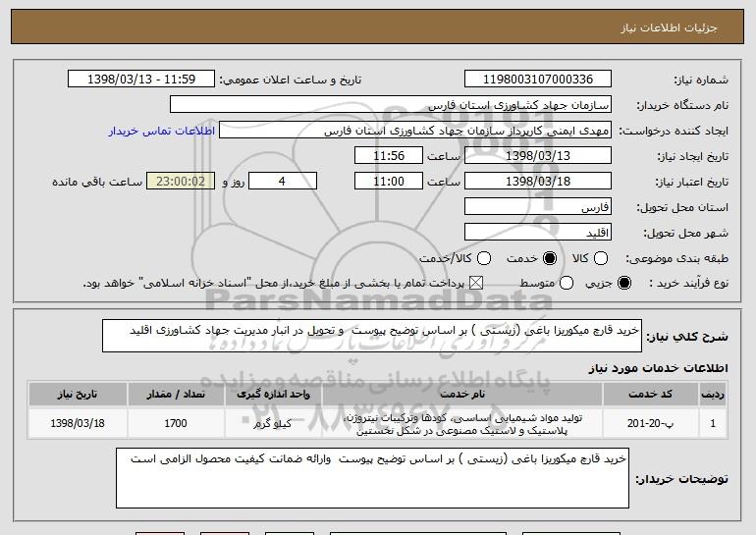Click the شماره نیاز field 1198003107000336
This screenshot has width=756, height=535.
pos(538,80)
